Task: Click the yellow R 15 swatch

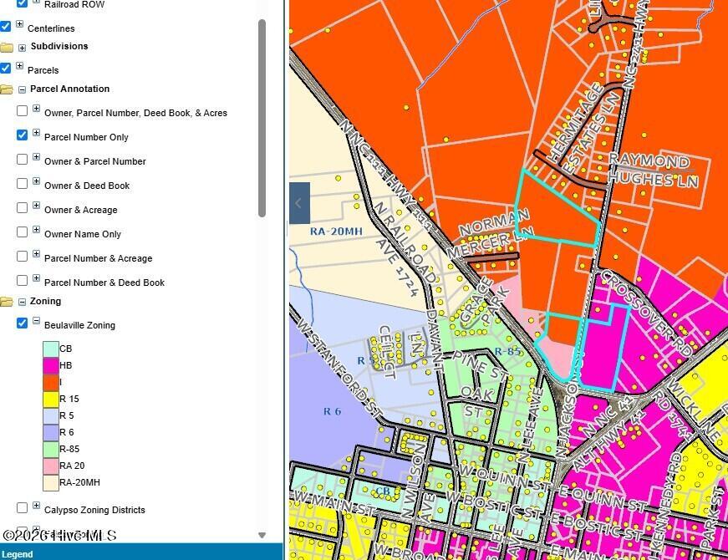Action: (51, 399)
